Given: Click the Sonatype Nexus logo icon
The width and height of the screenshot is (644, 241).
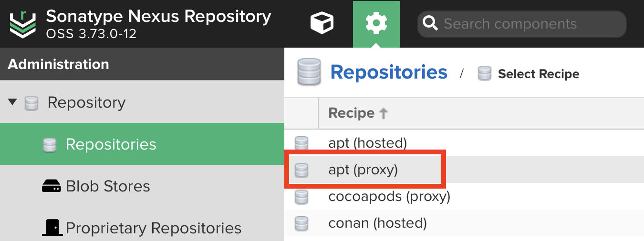Looking at the screenshot, I should click(22, 24).
